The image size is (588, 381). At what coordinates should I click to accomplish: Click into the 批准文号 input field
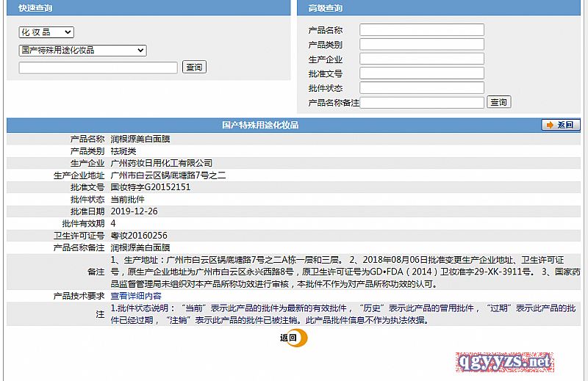click(x=421, y=73)
